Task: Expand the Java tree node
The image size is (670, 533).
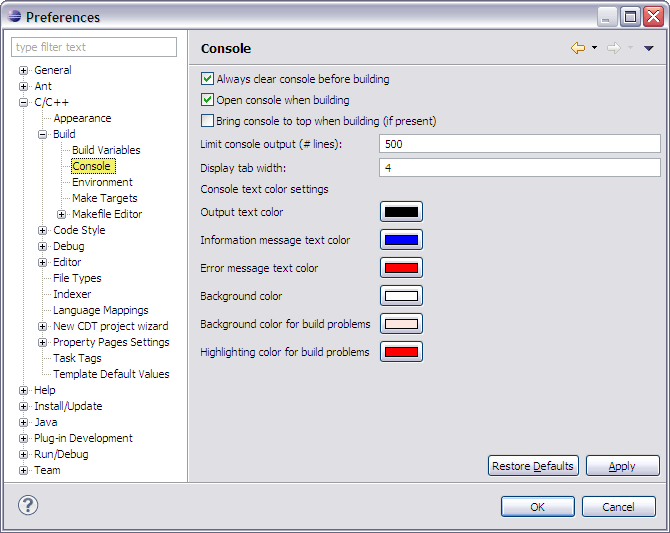Action: 24,423
